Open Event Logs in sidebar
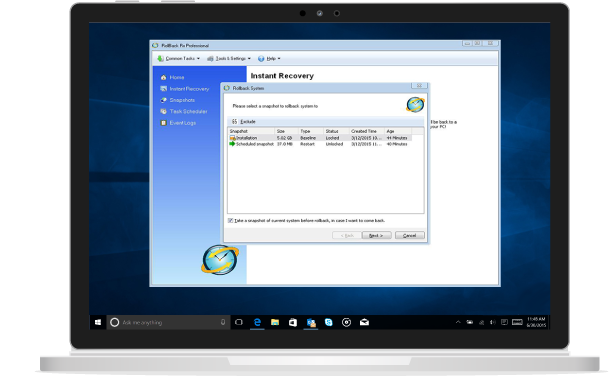This screenshot has width=609, height=376. coord(178,123)
